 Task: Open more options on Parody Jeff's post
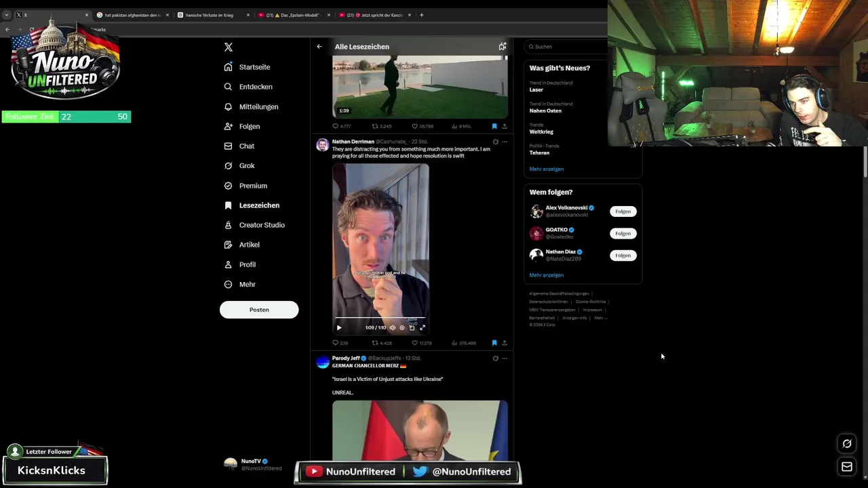[x=505, y=359]
